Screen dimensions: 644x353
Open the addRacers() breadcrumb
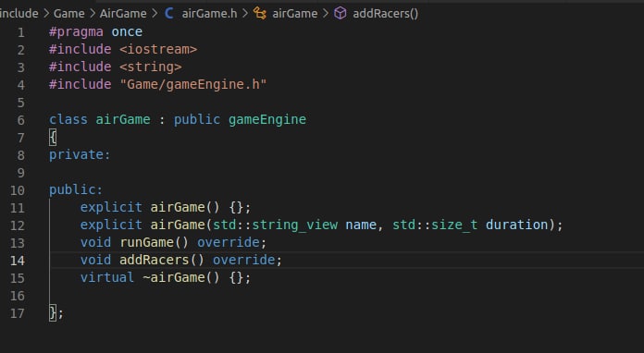click(x=385, y=14)
